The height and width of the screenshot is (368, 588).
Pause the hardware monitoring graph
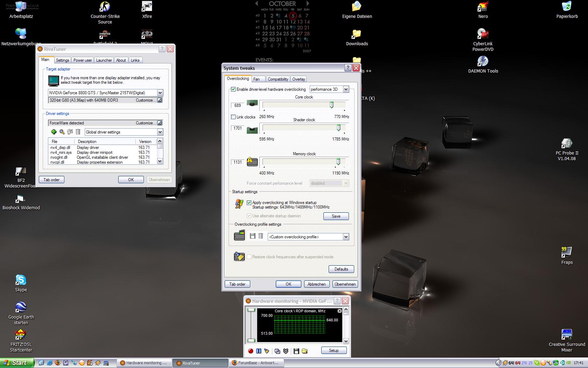(259, 351)
